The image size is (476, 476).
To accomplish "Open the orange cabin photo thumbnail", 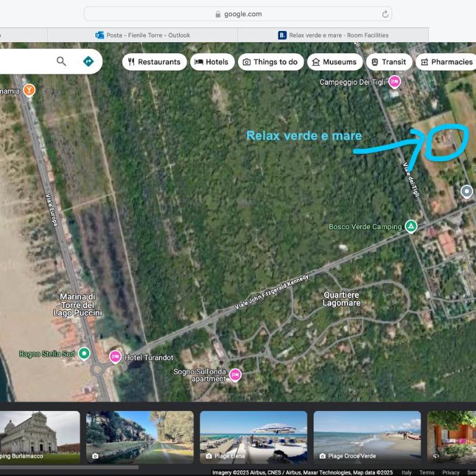I will [452, 437].
